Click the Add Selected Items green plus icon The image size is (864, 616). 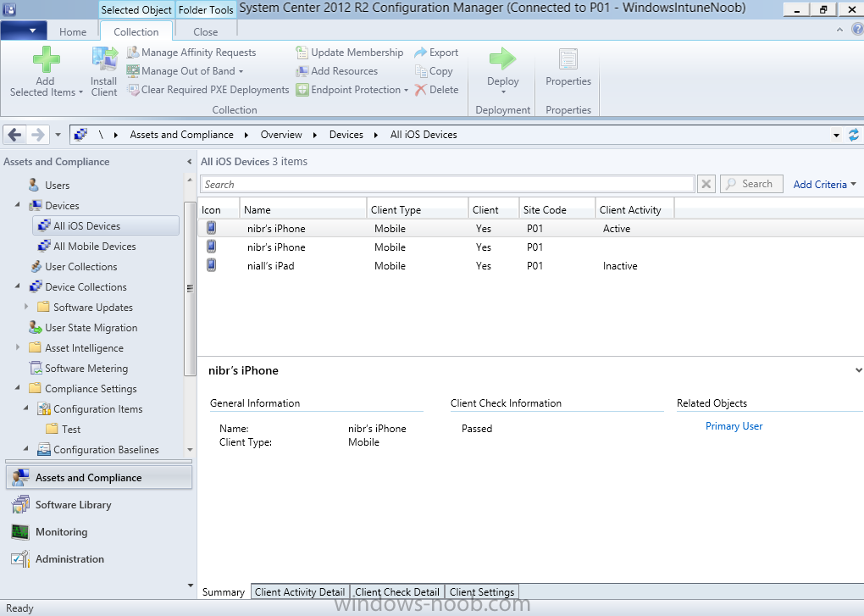tap(47, 59)
